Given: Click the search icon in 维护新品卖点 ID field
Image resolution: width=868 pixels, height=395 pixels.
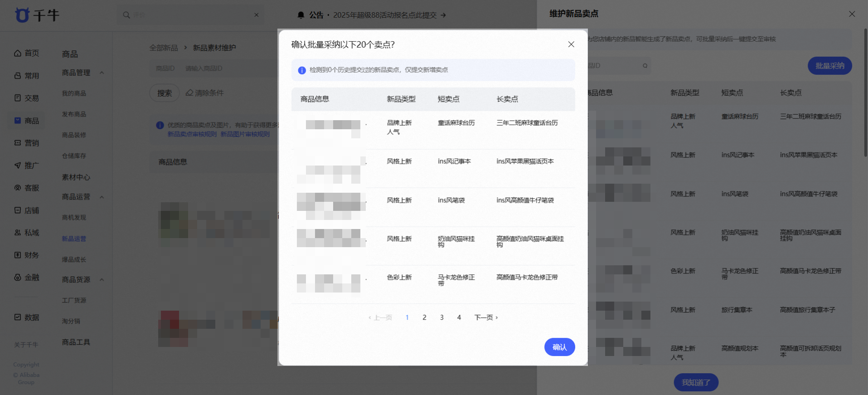Looking at the screenshot, I should [645, 66].
